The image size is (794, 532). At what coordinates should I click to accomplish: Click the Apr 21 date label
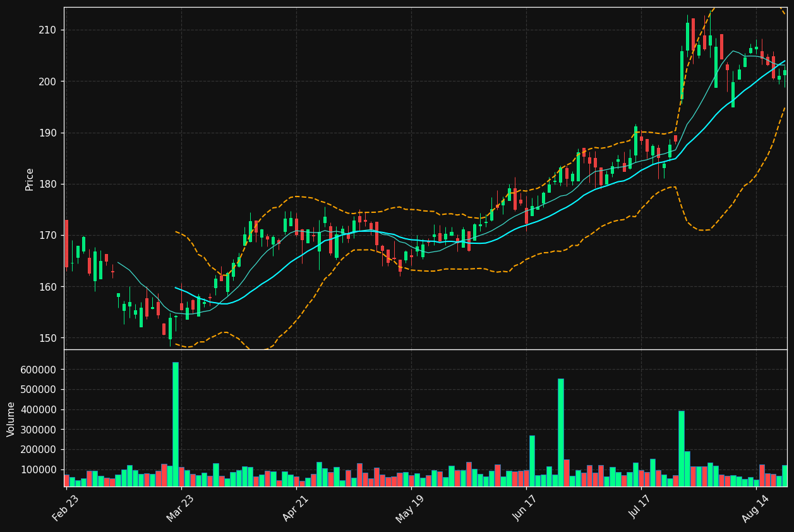[296, 508]
